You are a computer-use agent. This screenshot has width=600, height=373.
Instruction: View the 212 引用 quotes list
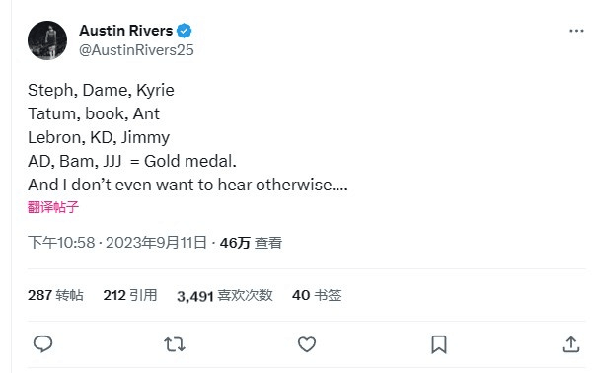[x=130, y=295]
